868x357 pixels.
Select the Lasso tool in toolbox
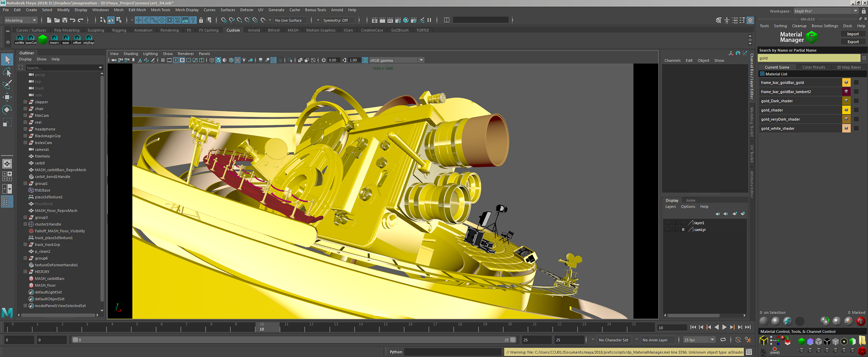point(7,72)
